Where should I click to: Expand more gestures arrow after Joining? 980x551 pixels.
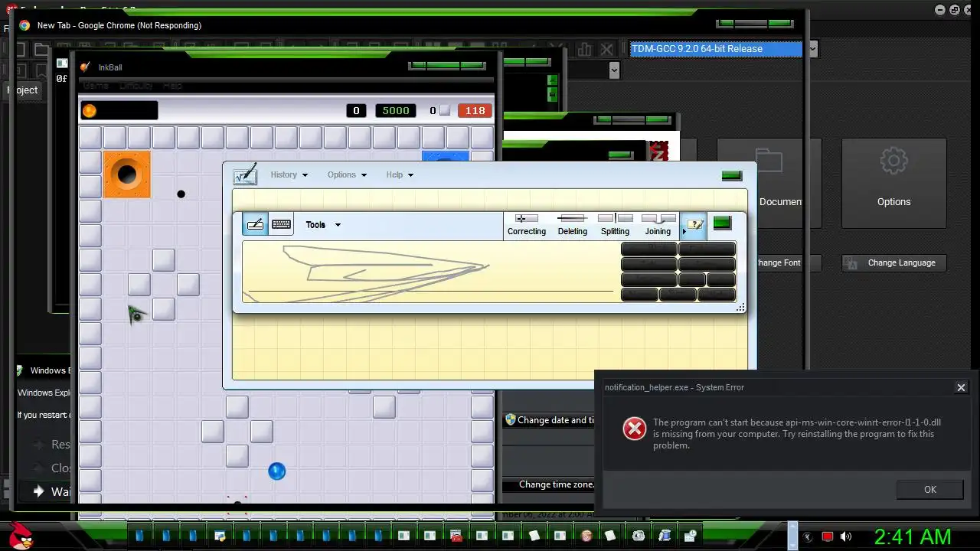pos(684,231)
